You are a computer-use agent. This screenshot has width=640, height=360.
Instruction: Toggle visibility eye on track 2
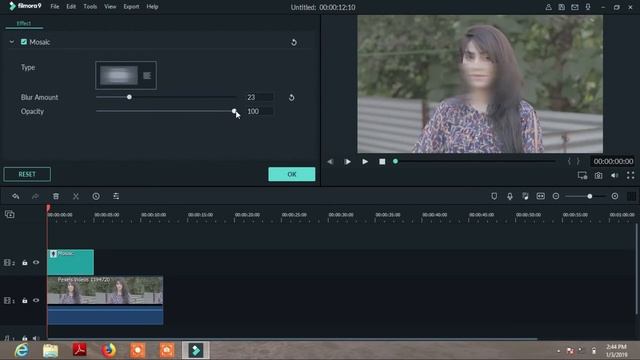36,262
